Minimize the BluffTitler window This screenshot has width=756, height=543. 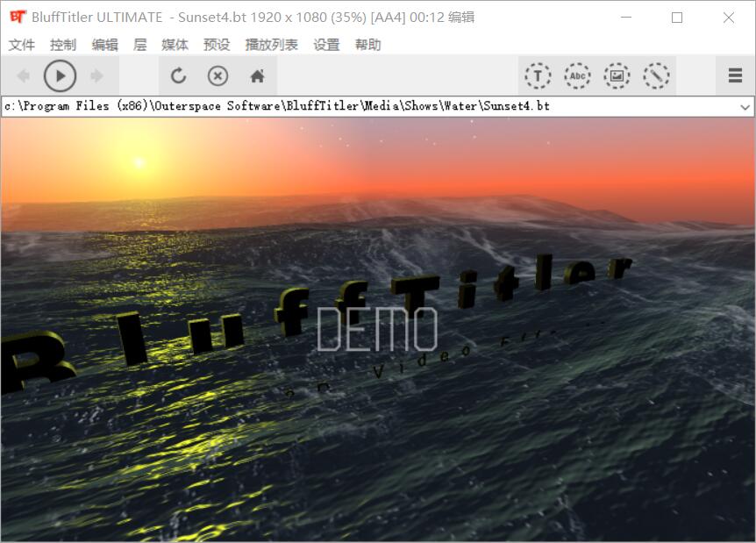point(626,18)
